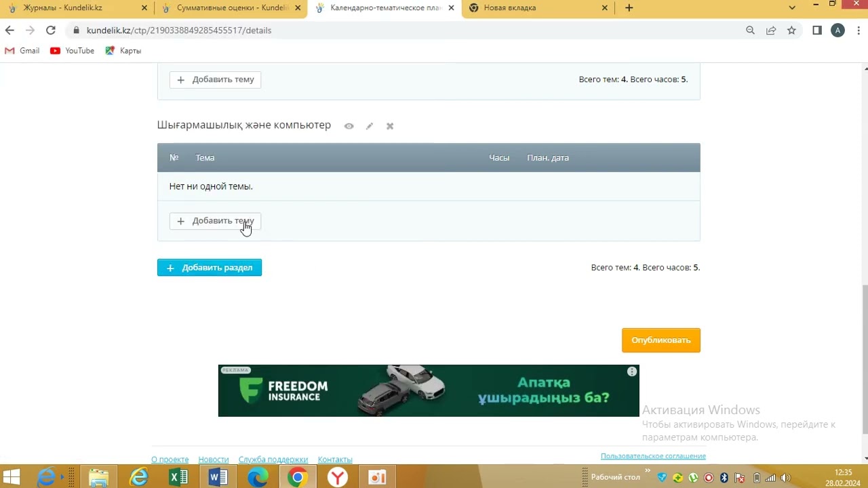This screenshot has width=868, height=488.
Task: Click the address bar URL field
Action: [407, 30]
